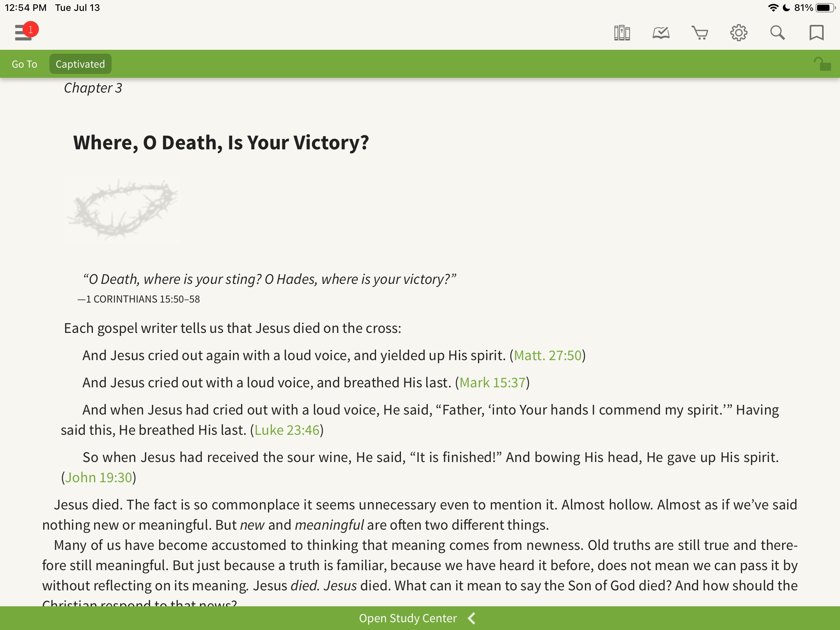Open the reading plan icon
Screen dimensions: 840x630
tap(661, 33)
